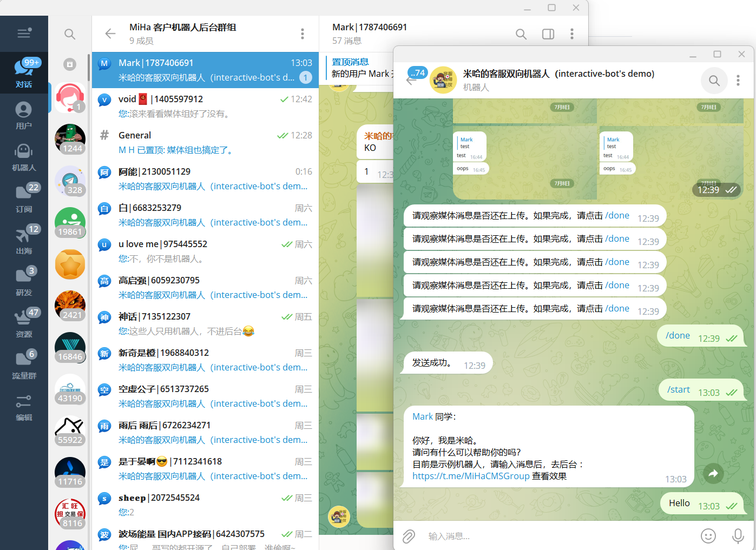This screenshot has height=550, width=756.
Task: Switch to the 机器人 folder
Action: (x=24, y=156)
